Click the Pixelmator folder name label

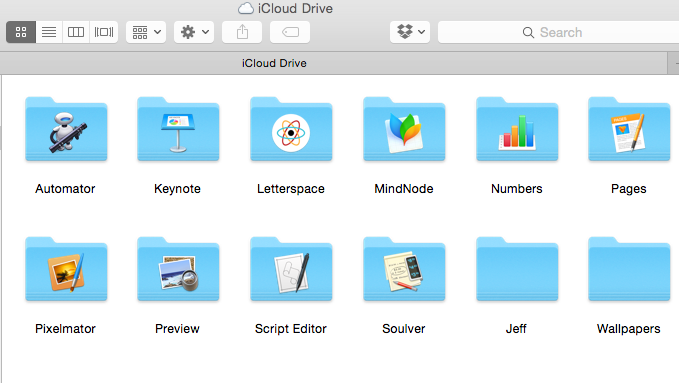tap(65, 329)
